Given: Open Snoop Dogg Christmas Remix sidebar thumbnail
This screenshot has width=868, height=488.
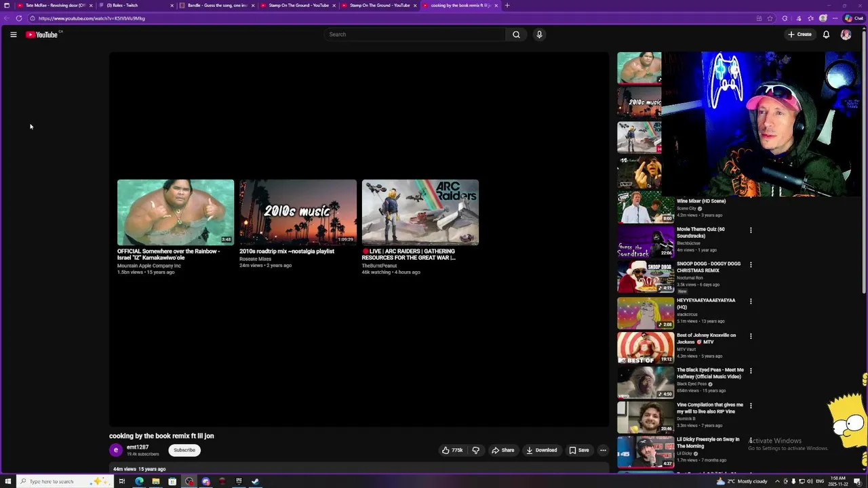Looking at the screenshot, I should tap(646, 277).
